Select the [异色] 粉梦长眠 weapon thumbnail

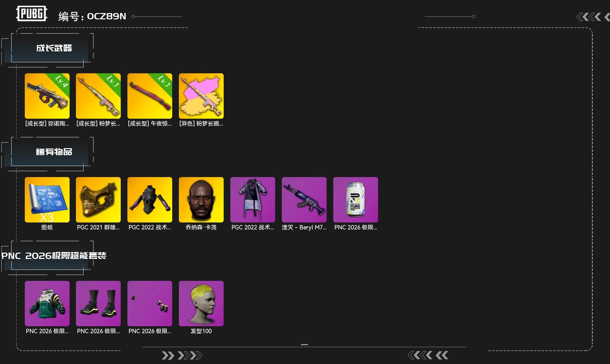click(x=201, y=96)
